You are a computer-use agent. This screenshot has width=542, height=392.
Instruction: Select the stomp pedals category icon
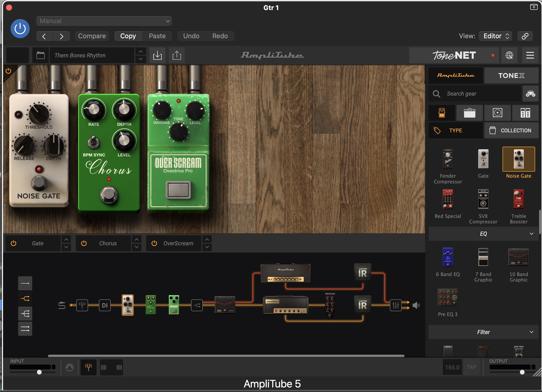442,113
